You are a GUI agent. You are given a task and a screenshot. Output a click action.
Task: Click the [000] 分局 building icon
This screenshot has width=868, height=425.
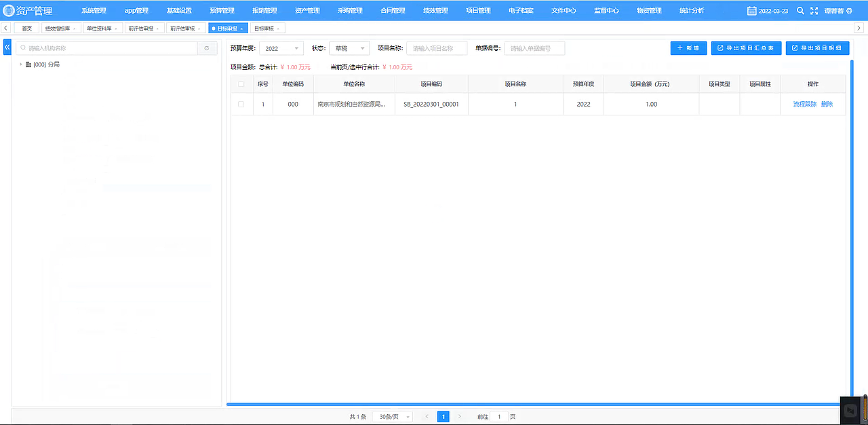(28, 64)
